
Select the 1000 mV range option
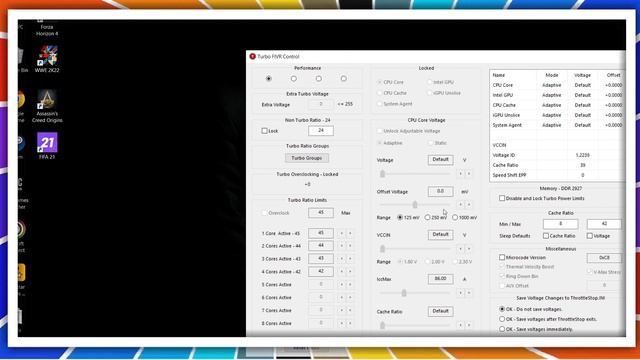pos(455,218)
